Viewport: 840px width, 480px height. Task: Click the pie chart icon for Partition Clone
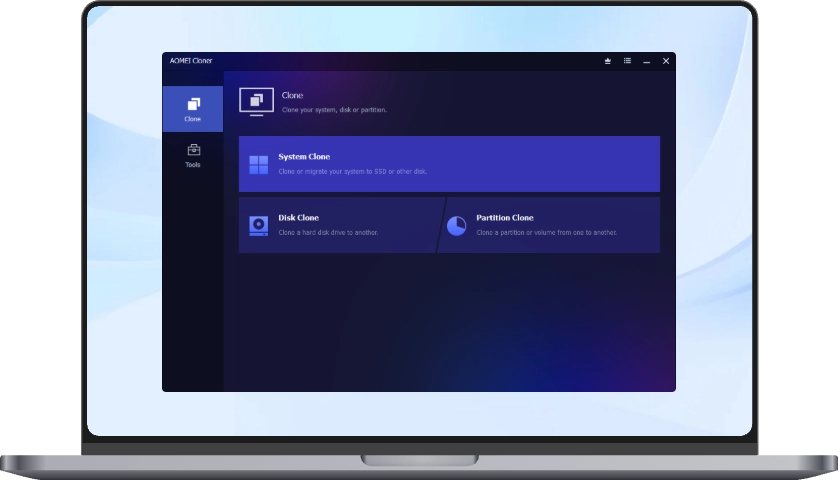pos(456,226)
